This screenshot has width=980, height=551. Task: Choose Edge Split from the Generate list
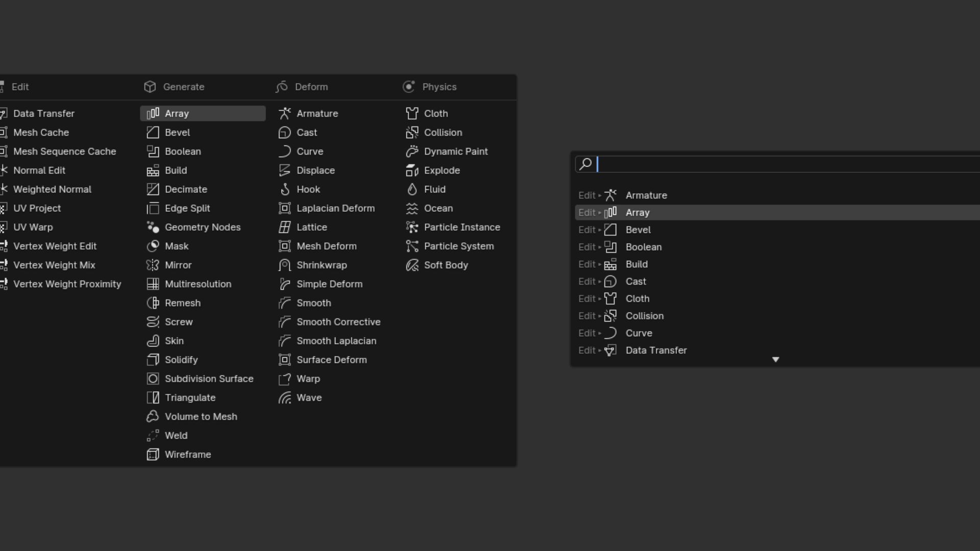pyautogui.click(x=203, y=208)
